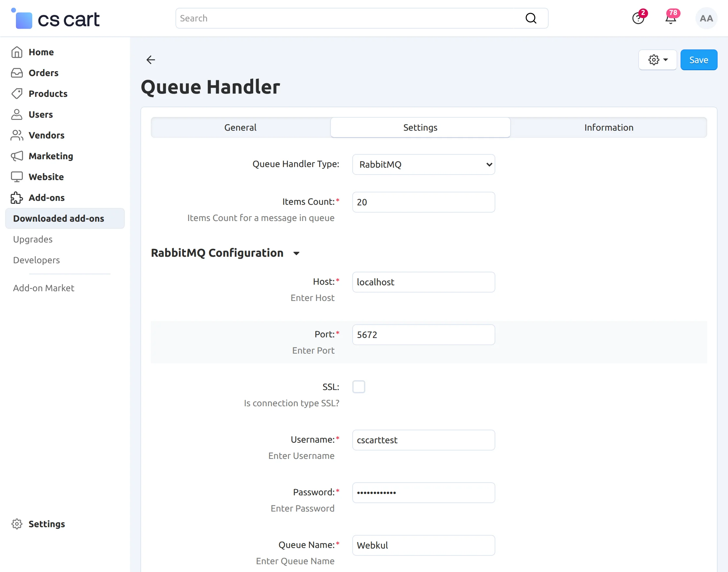Click the search magnifier icon

click(x=530, y=19)
